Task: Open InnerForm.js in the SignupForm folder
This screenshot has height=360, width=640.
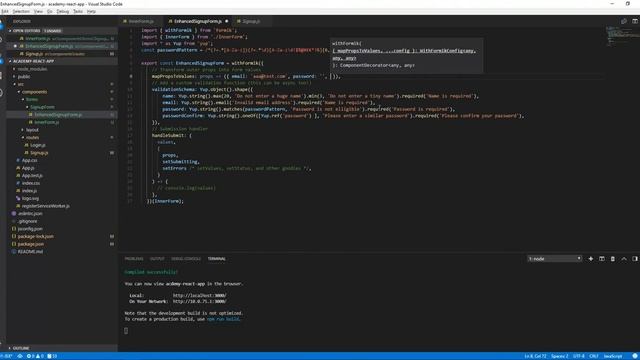Action: point(47,122)
